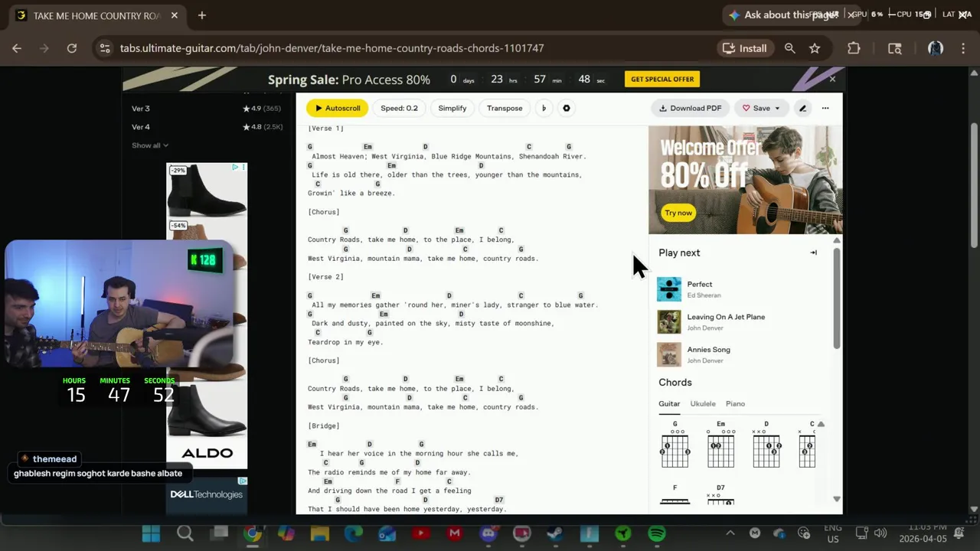
Task: Bookmark this page with the star
Action: (x=815, y=48)
